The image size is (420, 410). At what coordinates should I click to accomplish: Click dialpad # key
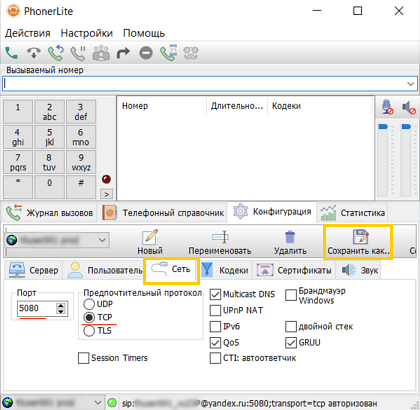pyautogui.click(x=81, y=187)
